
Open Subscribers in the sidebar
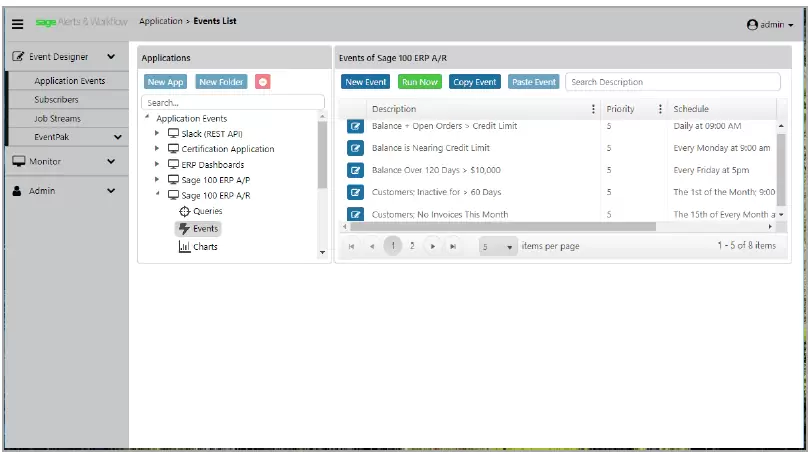pos(56,100)
